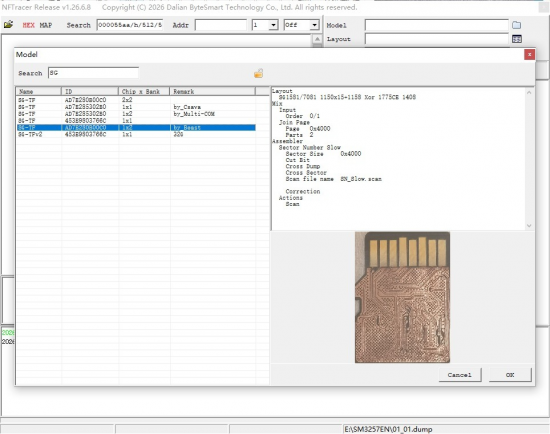Sort list by ID column header
Screen dimensions: 550x434
(x=90, y=92)
